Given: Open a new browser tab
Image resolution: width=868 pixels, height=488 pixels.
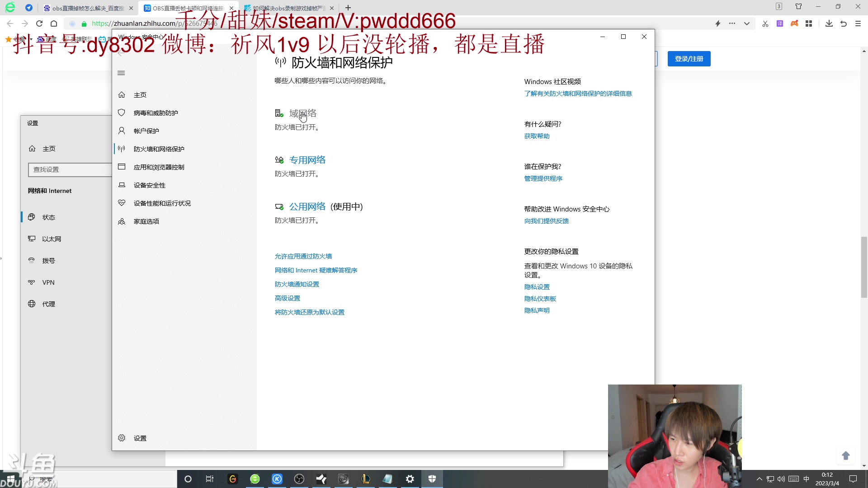Looking at the screenshot, I should pos(348,8).
